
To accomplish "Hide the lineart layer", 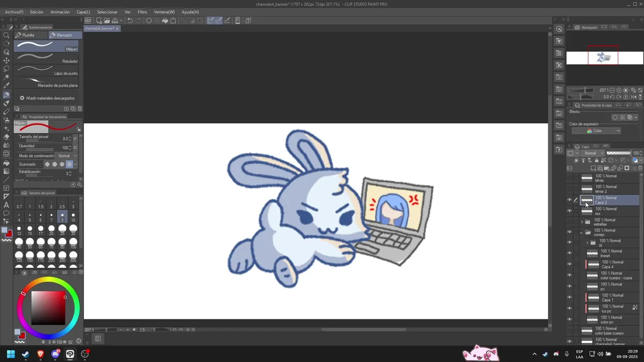I will pos(570,253).
